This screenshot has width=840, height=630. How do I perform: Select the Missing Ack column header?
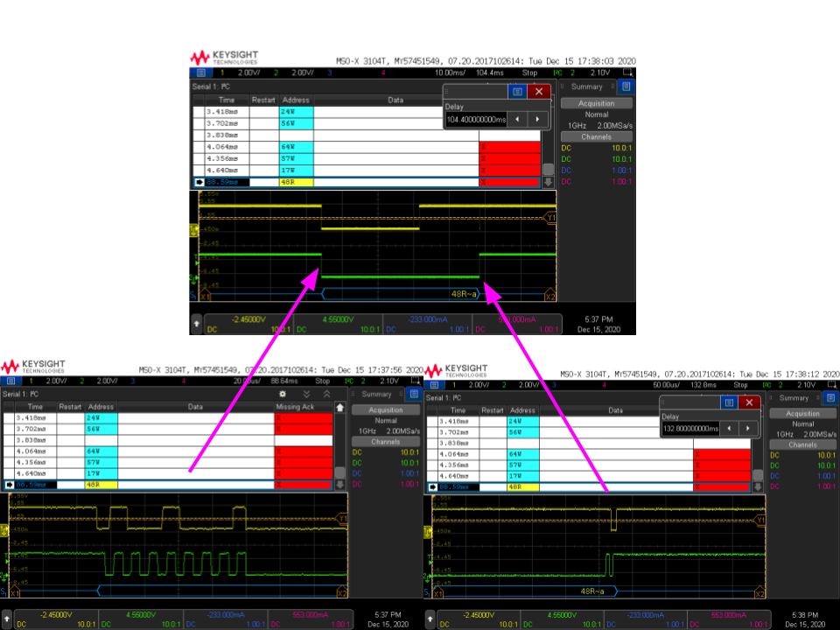coord(295,407)
